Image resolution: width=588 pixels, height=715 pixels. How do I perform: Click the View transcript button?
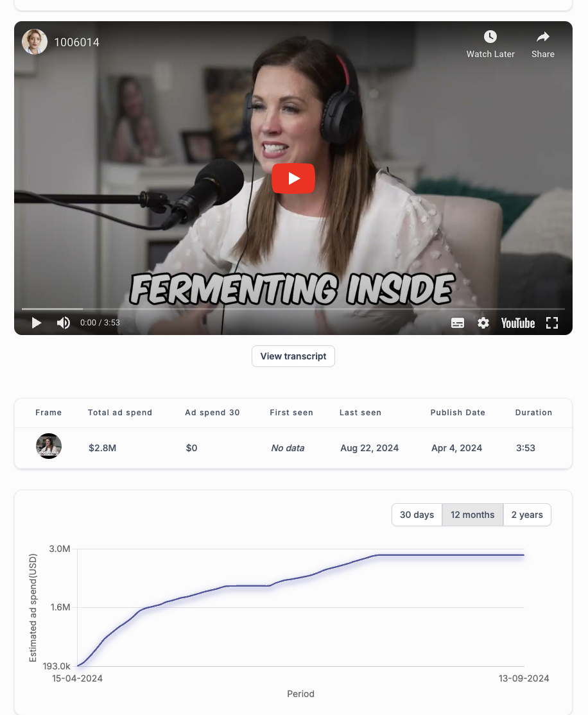click(293, 356)
